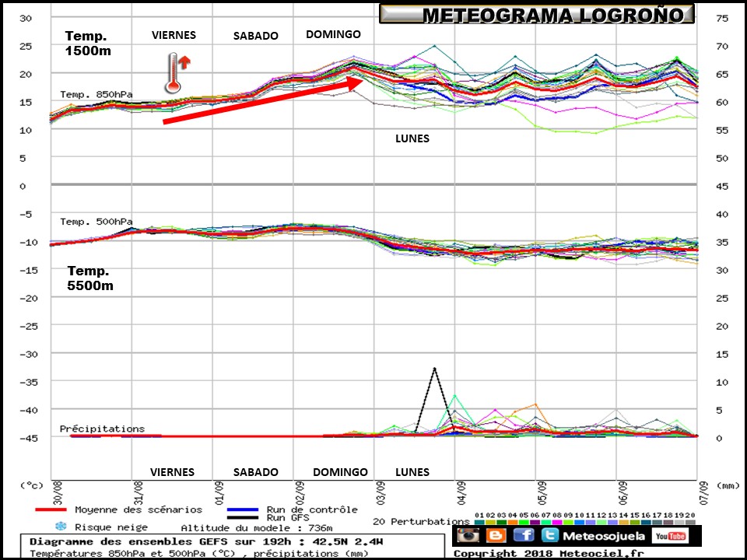Viewport: 747px width, 560px height.
Task: Click the (°c) unit label
Action: point(31,485)
